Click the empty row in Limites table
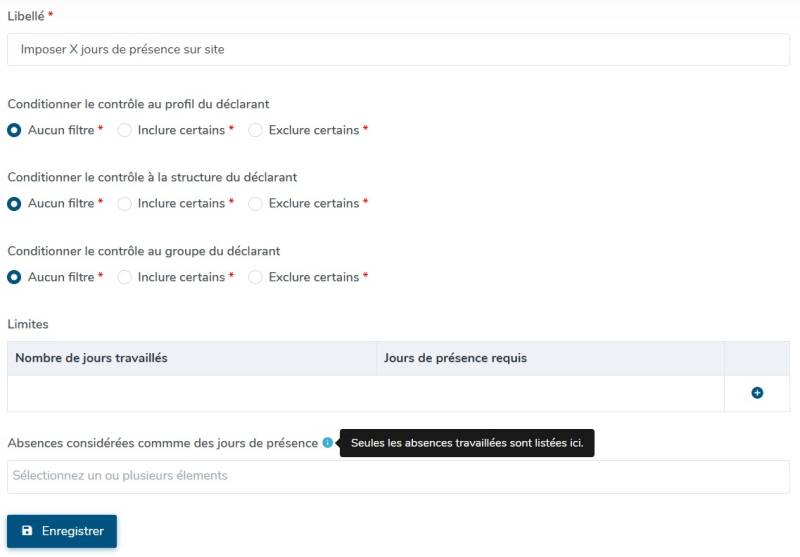This screenshot has height=557, width=800. click(365, 393)
